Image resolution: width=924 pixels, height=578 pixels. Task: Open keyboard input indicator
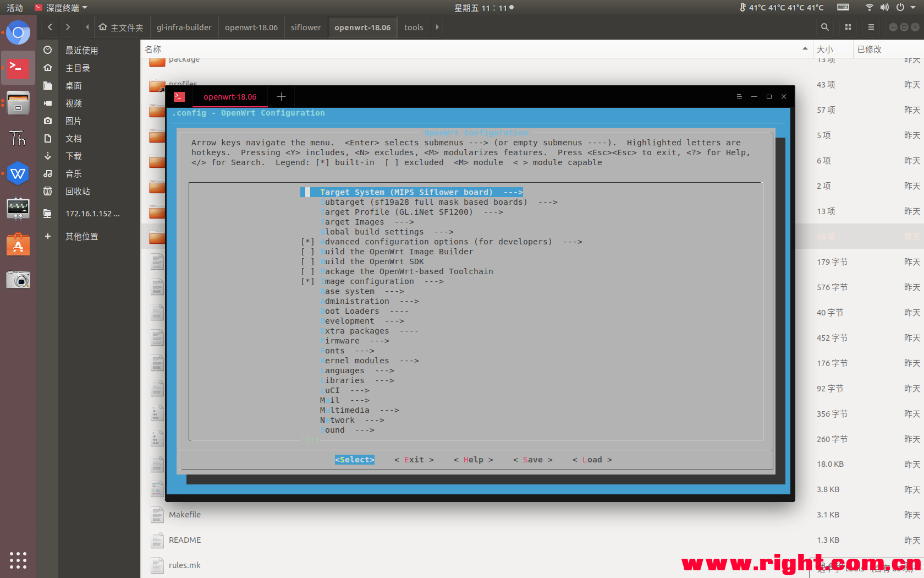pyautogui.click(x=843, y=8)
